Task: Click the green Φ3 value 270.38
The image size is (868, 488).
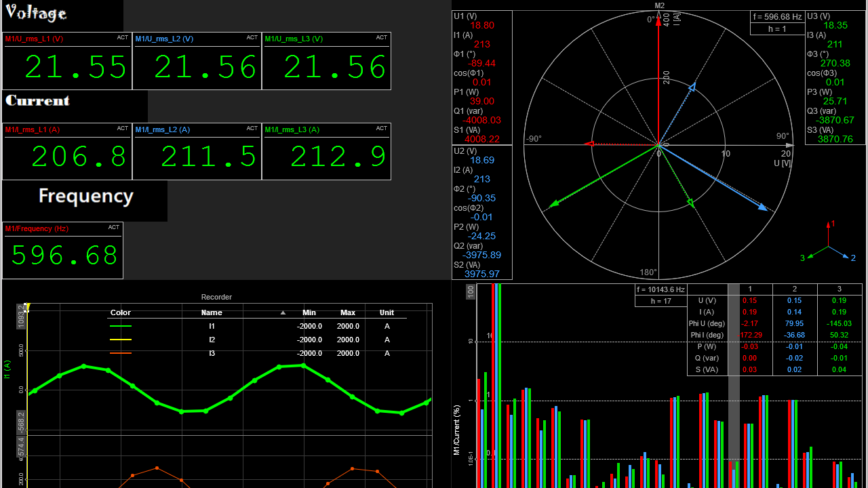Action: point(835,63)
